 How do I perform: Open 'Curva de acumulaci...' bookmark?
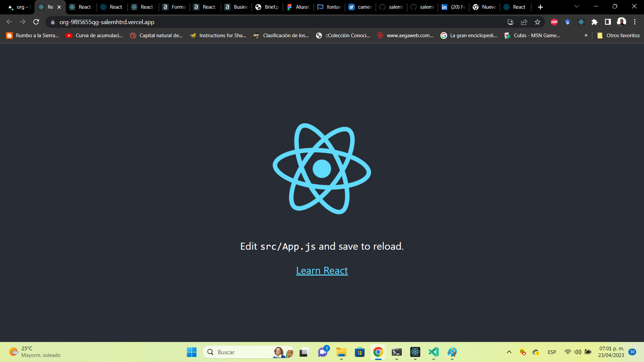point(95,36)
